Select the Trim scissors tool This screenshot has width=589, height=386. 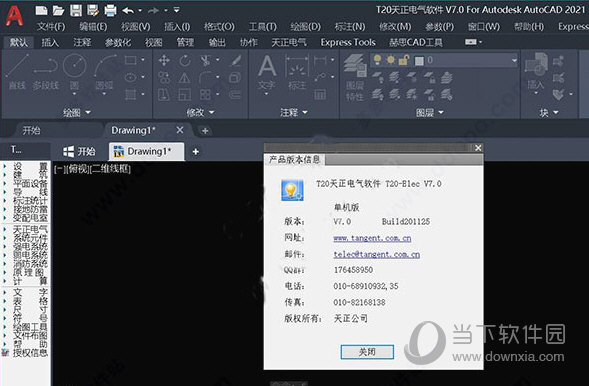(x=205, y=60)
